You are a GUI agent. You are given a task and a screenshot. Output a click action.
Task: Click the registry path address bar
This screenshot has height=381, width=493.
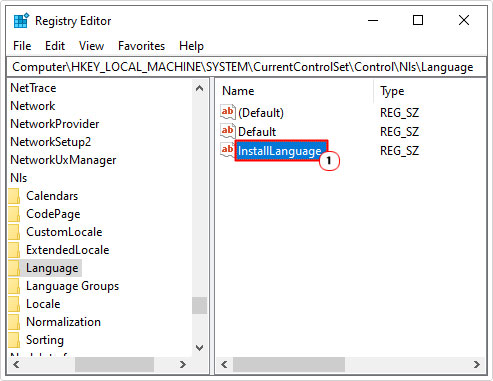[x=246, y=67]
